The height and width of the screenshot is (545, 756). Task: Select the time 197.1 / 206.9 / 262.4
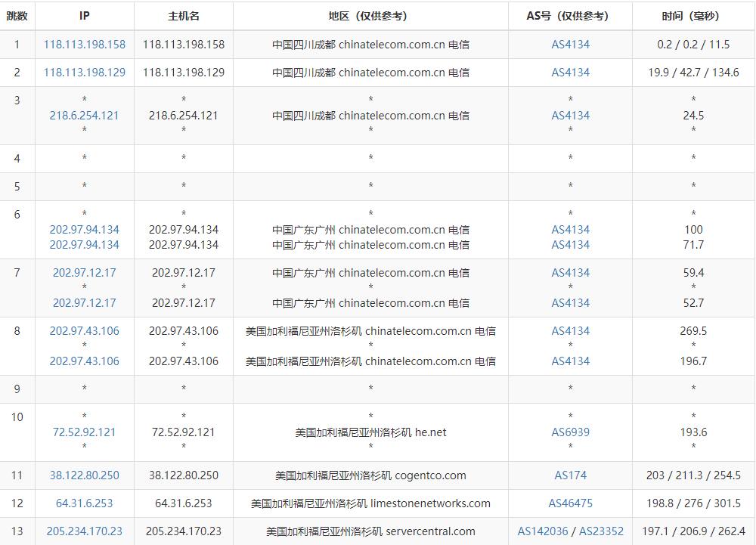(693, 531)
